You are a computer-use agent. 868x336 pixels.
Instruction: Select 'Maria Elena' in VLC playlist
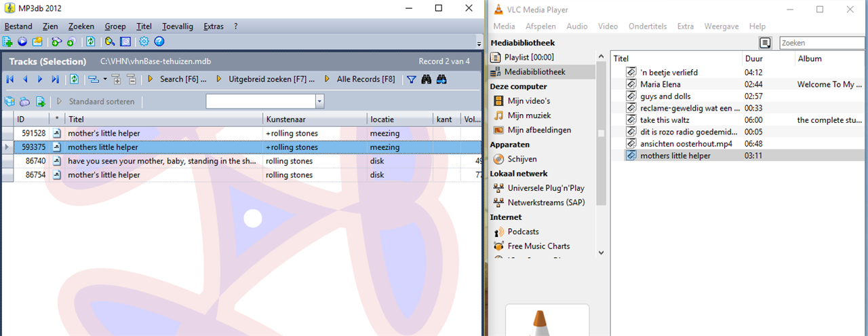click(738, 84)
